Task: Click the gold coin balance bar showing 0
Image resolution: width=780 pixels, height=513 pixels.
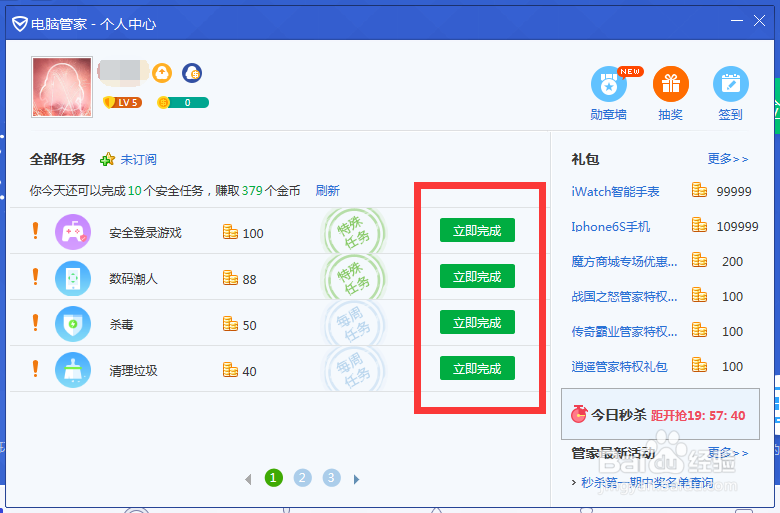Action: tap(183, 103)
